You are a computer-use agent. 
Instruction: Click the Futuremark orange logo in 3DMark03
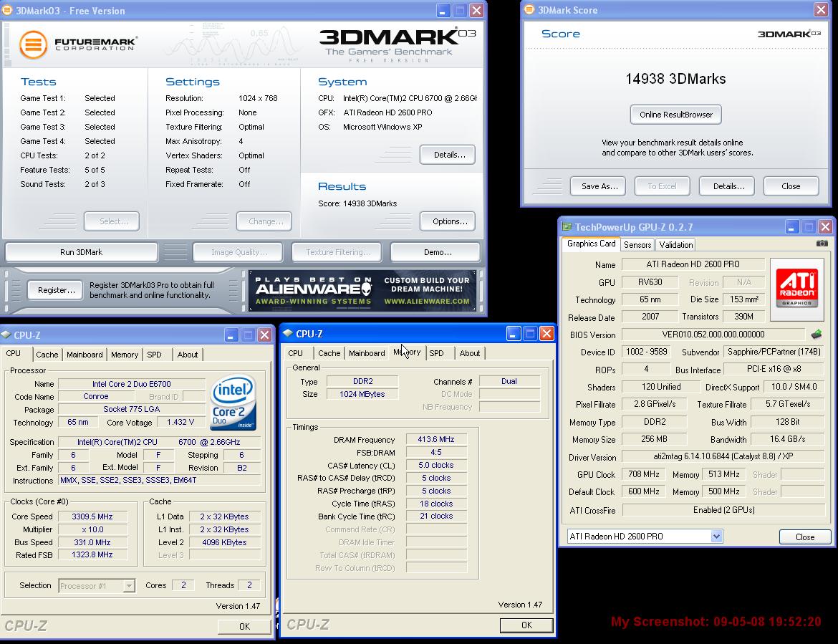click(33, 44)
